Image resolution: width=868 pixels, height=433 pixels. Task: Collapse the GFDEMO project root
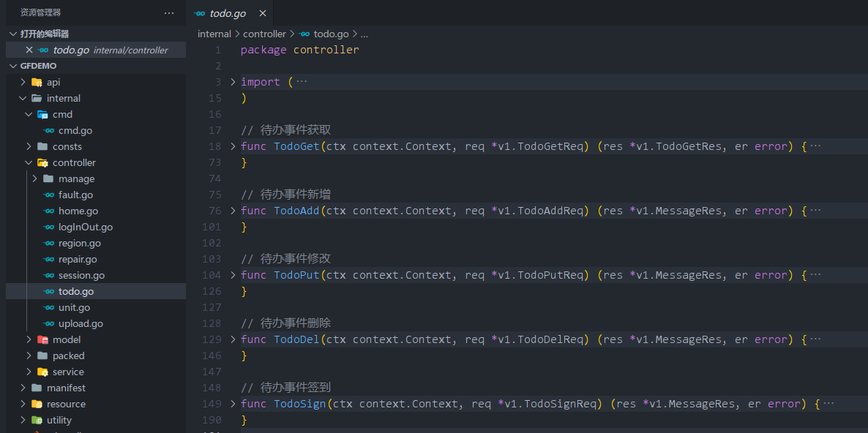pyautogui.click(x=14, y=66)
